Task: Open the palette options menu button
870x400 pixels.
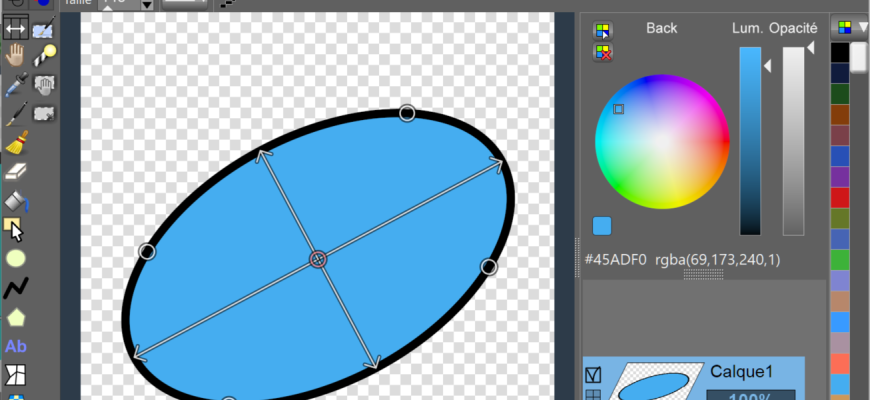Action: click(850, 28)
